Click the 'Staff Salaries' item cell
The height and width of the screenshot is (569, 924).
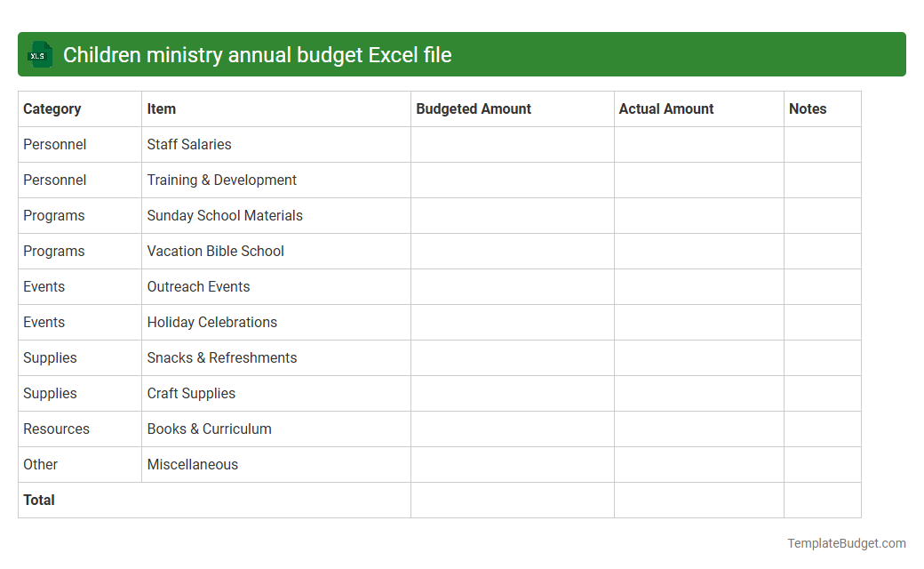(x=188, y=144)
